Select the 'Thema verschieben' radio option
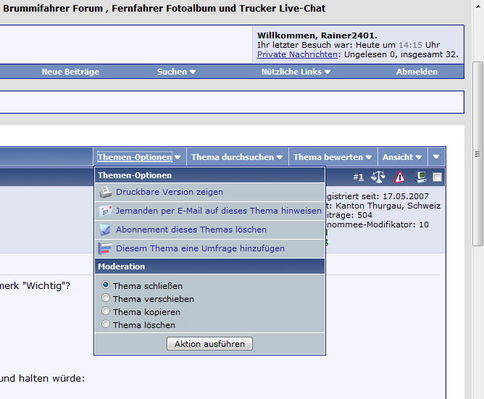This screenshot has height=399, width=484. (x=106, y=298)
